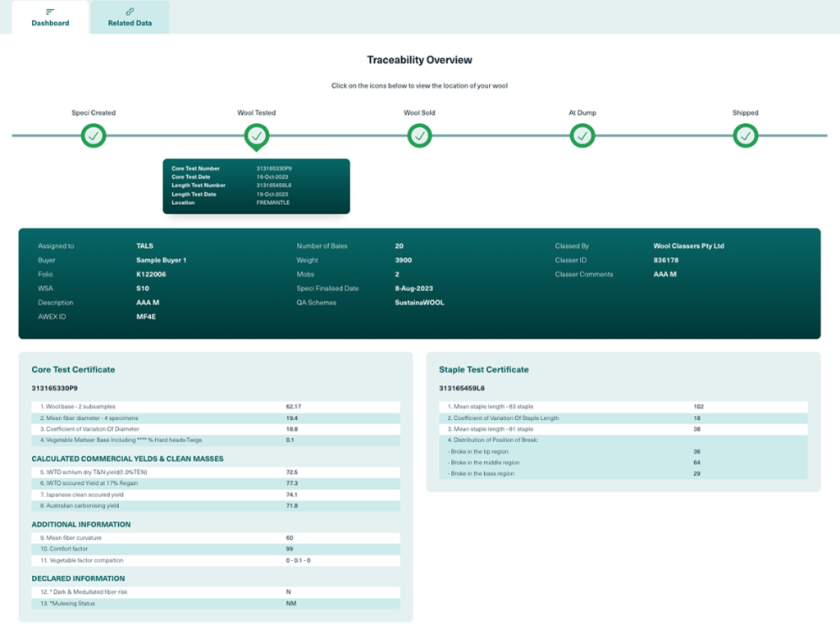Screen dimensions: 840x630
Task: Click the Staple Test Certificate heading
Action: (x=483, y=370)
